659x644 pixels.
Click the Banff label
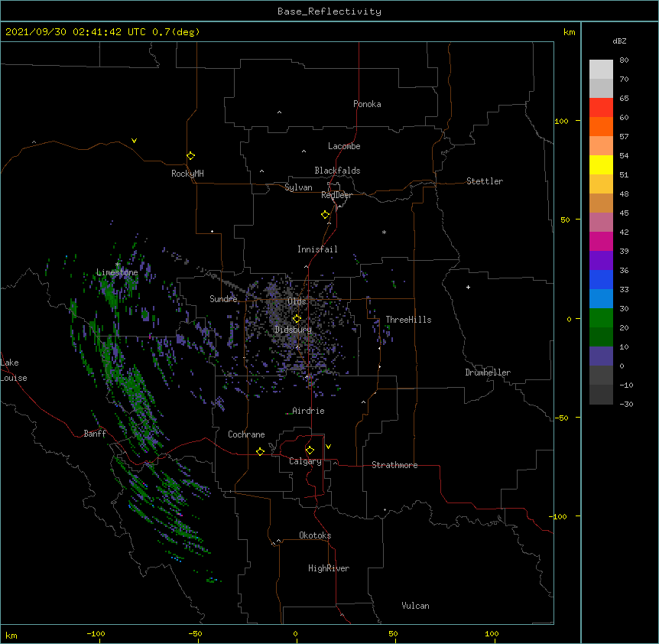click(x=95, y=434)
